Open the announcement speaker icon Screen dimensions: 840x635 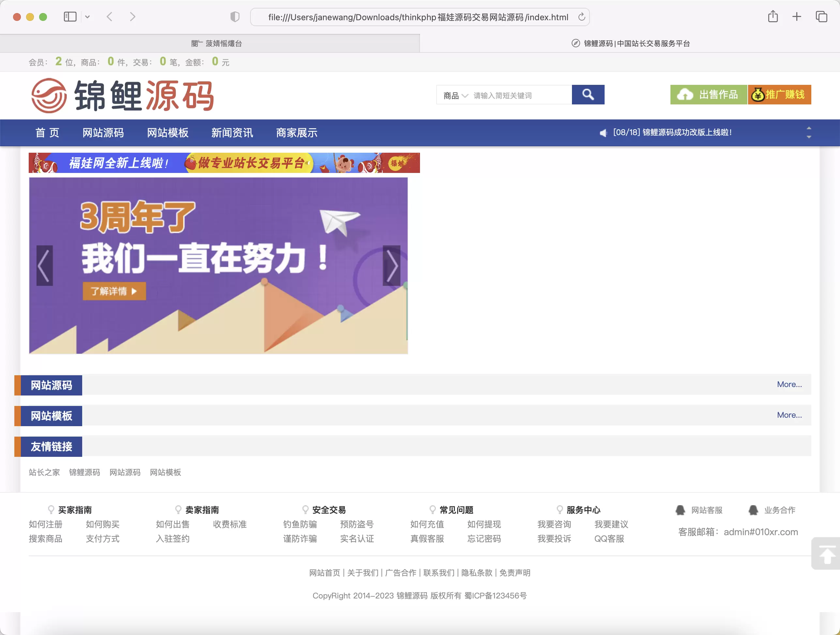[603, 132]
